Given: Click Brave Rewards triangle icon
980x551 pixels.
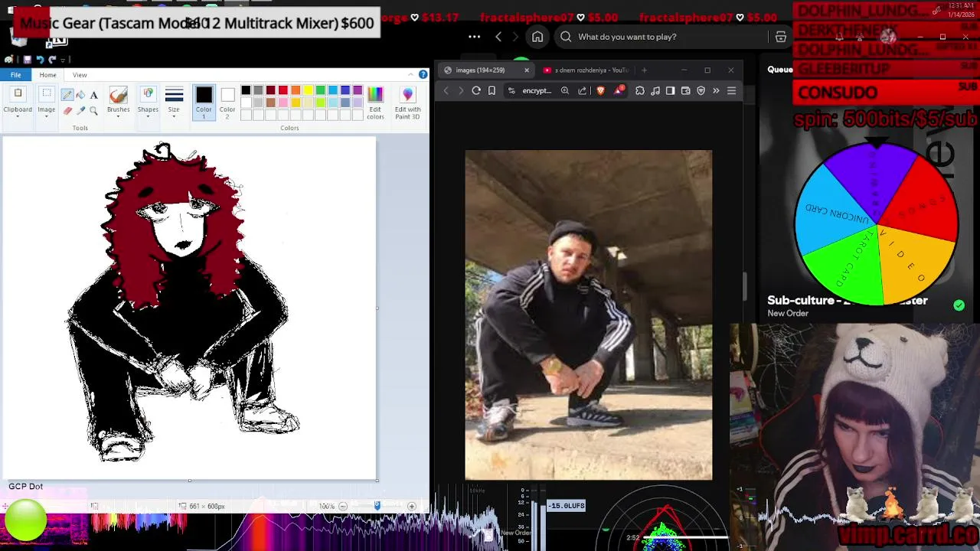Looking at the screenshot, I should (x=619, y=91).
